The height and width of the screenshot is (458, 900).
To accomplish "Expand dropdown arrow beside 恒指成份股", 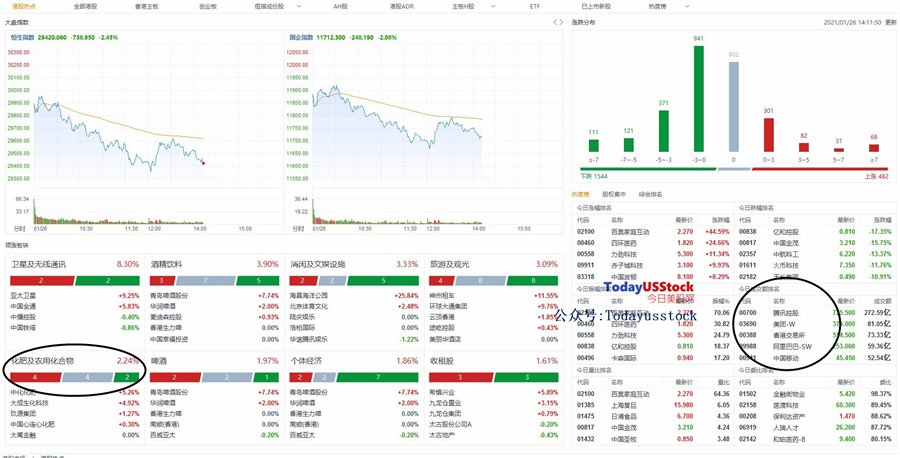I will pyautogui.click(x=298, y=6).
